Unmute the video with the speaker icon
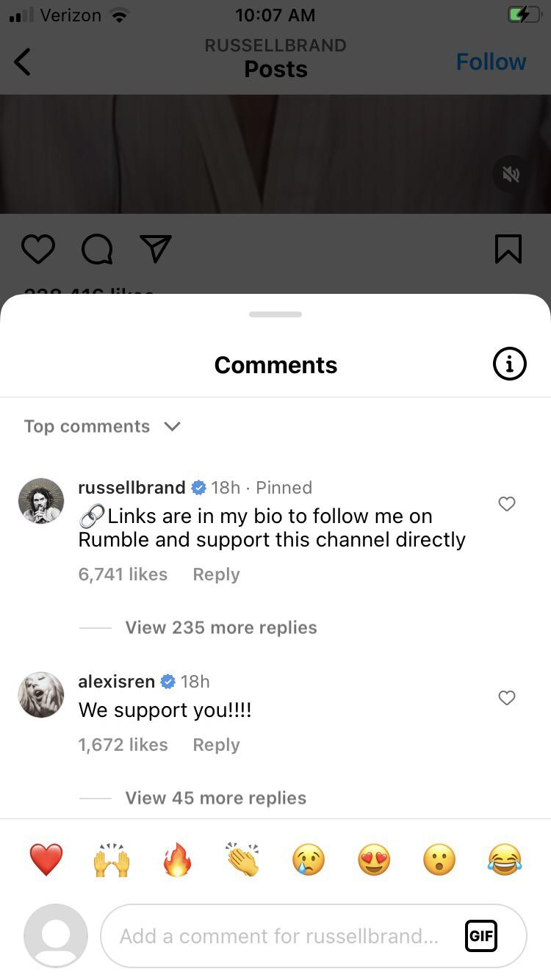Viewport: 551px width, 980px height. 511,174
